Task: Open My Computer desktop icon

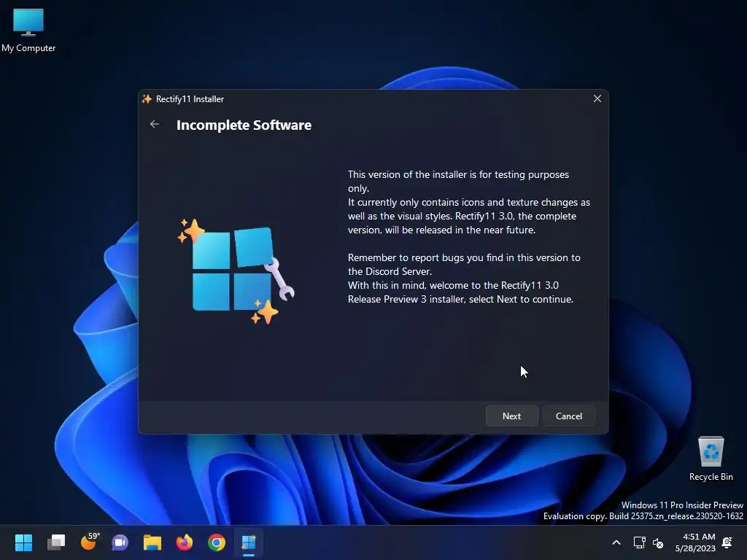Action: click(x=28, y=31)
